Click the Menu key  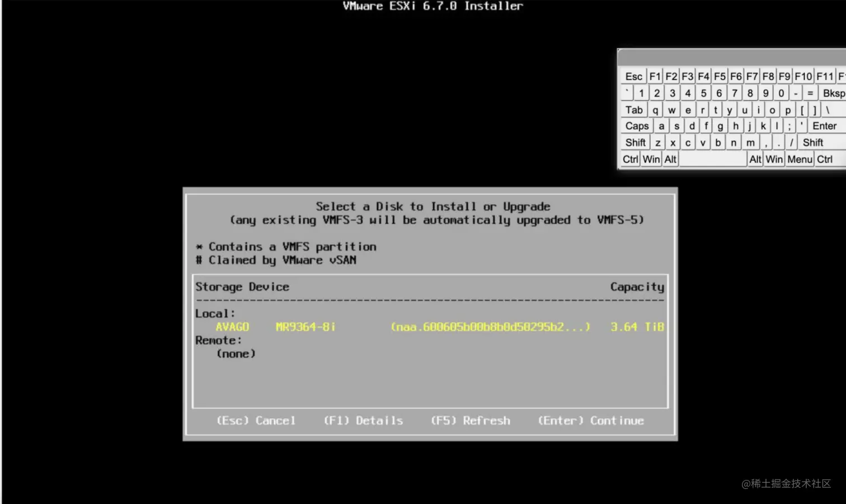(800, 159)
